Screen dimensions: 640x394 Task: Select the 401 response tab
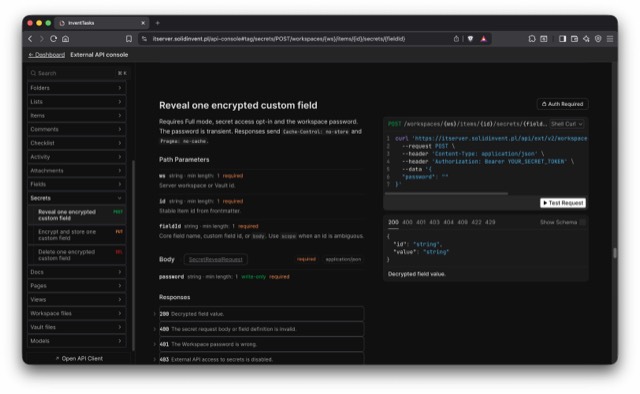click(x=421, y=222)
